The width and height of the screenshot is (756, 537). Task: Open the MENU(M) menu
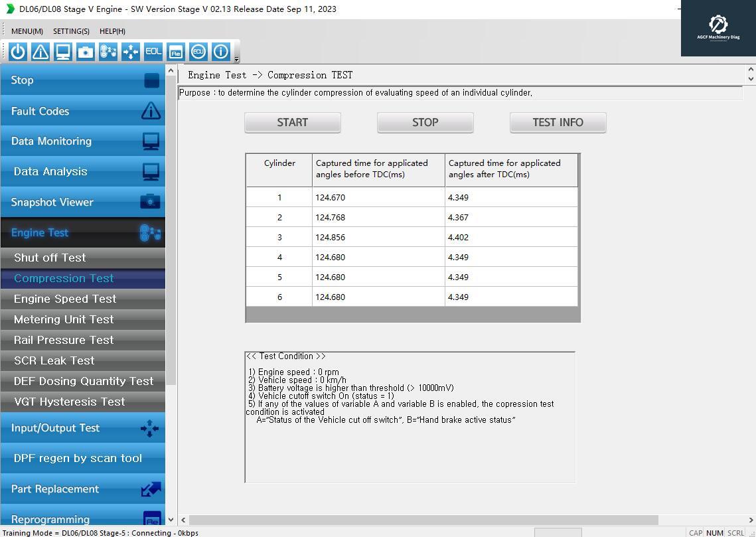27,31
